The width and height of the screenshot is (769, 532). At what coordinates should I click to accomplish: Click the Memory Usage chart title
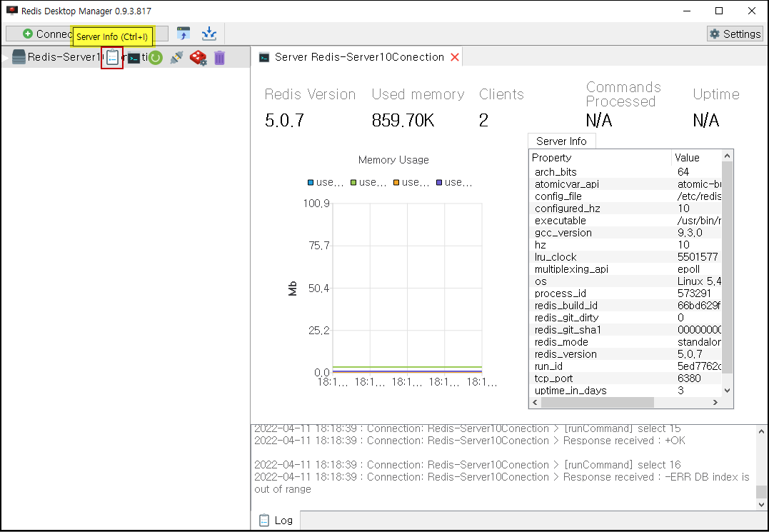coord(393,160)
